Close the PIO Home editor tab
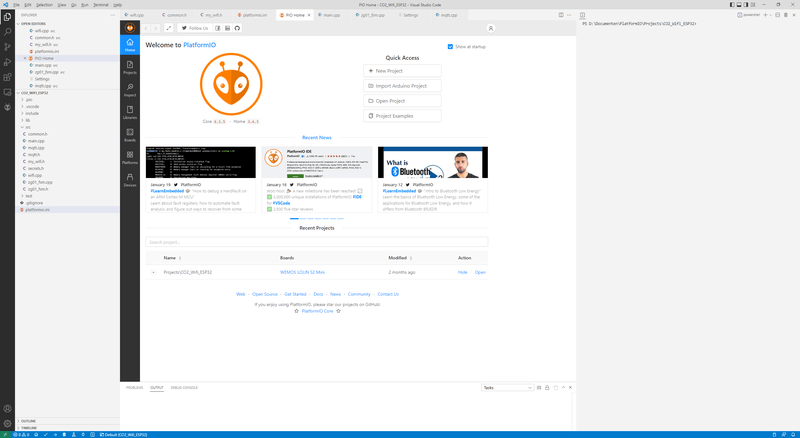 pyautogui.click(x=309, y=15)
